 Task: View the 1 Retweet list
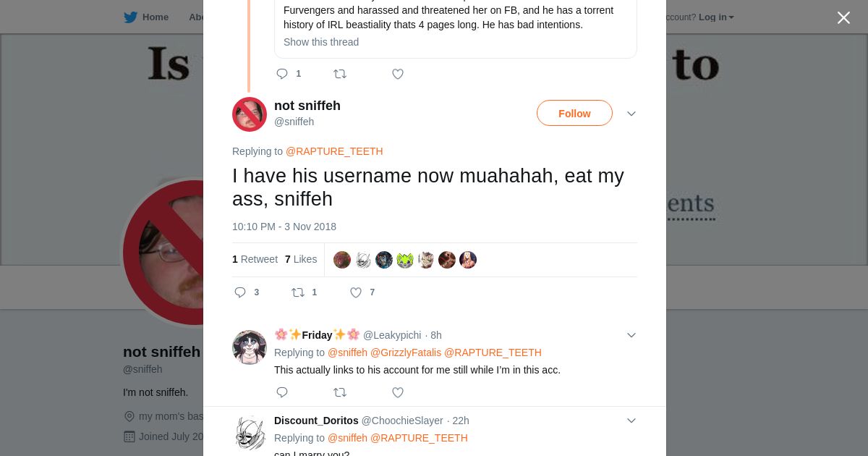[255, 259]
